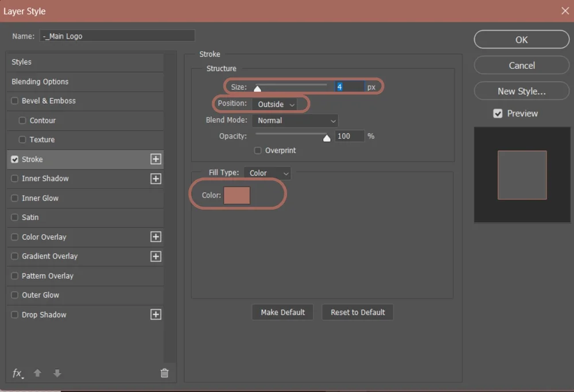The width and height of the screenshot is (574, 392).
Task: Disable the Preview checkbox
Action: click(498, 113)
